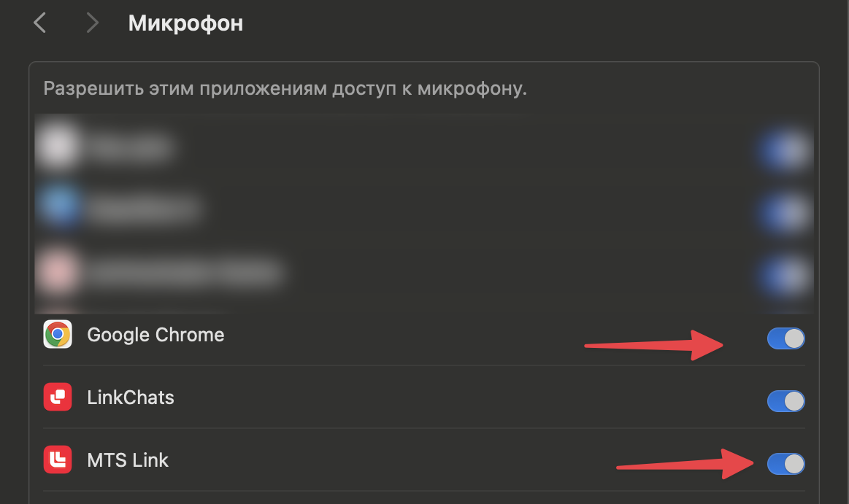Click the microphone access description text
Screen dimensions: 849x504
tap(285, 90)
